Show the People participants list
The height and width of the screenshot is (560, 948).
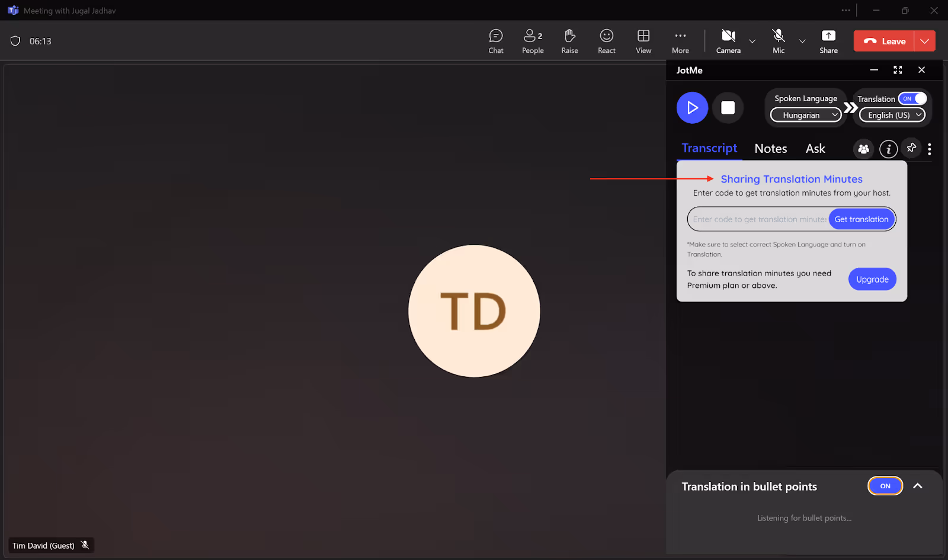pyautogui.click(x=533, y=41)
